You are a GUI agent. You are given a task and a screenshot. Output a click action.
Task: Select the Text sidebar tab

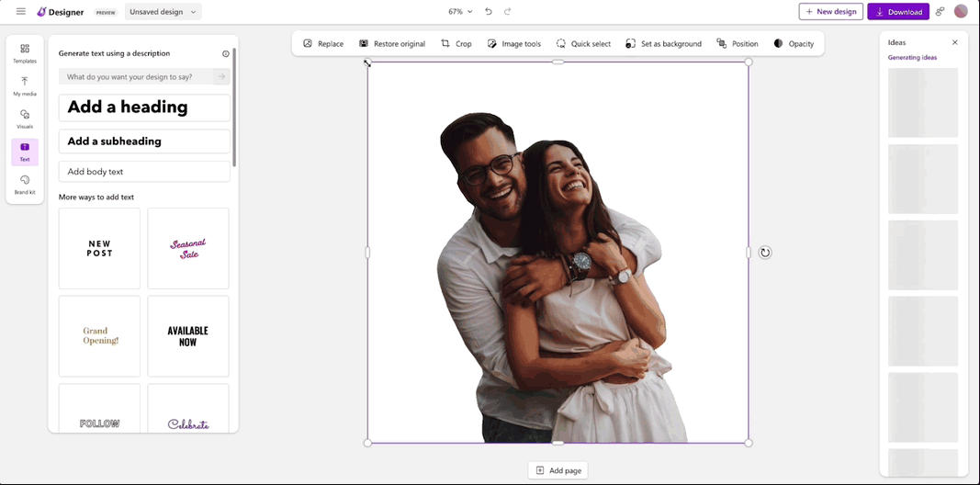(25, 152)
